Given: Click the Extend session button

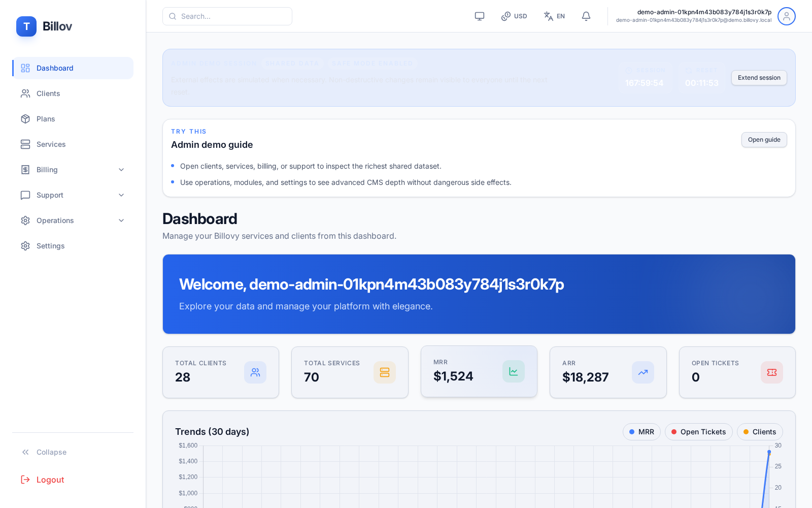Looking at the screenshot, I should (759, 78).
